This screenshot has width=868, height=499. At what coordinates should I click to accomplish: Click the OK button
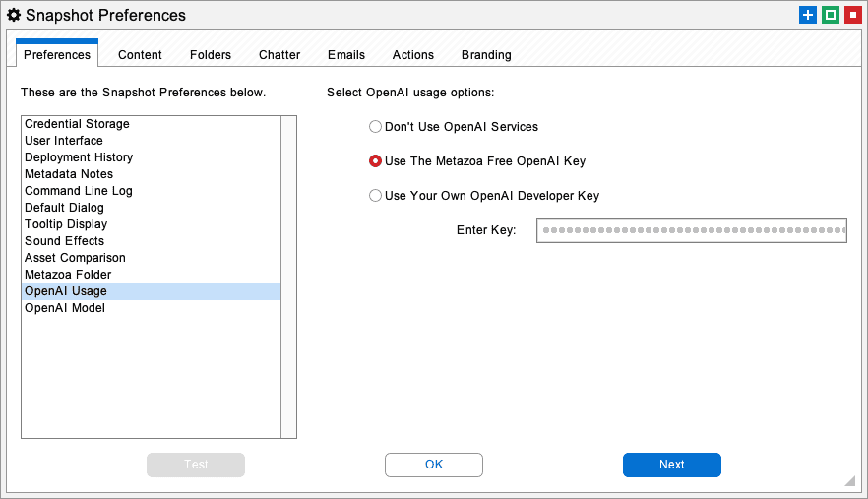434,465
